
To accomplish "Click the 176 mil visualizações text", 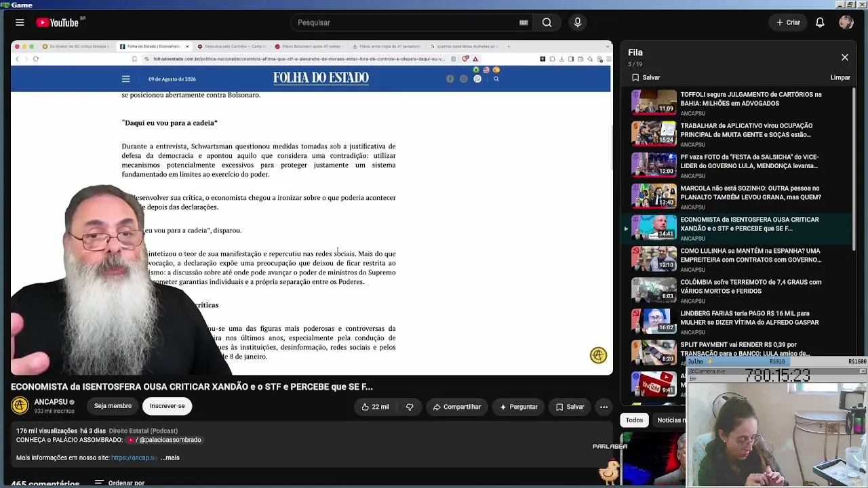I will click(47, 431).
